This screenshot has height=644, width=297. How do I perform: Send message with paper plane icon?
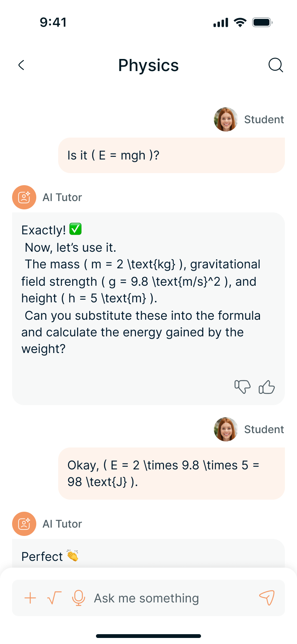(x=267, y=598)
